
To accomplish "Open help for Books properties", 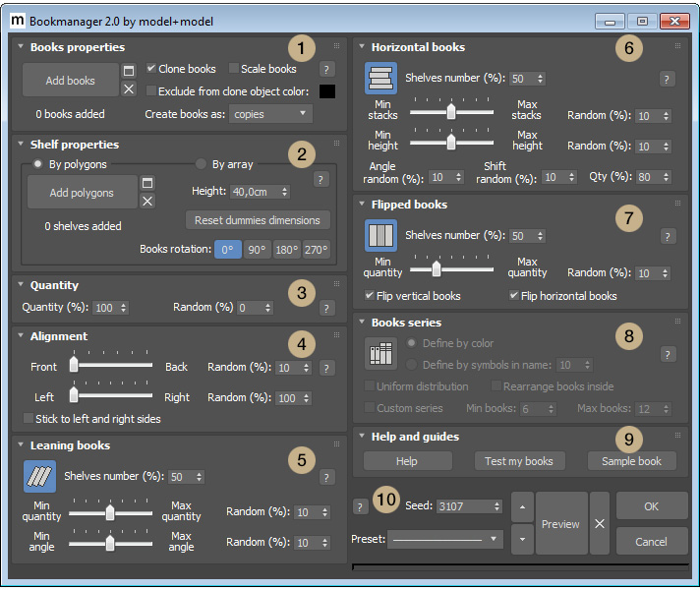I will (326, 69).
